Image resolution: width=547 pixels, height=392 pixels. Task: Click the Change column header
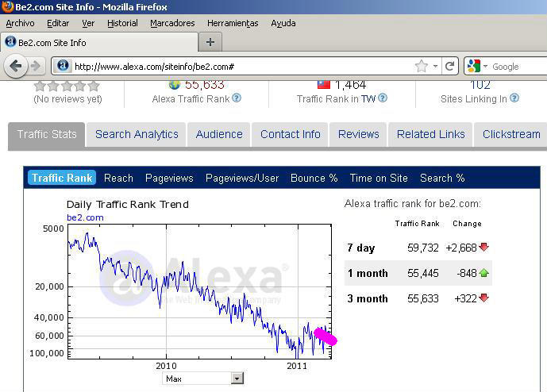pyautogui.click(x=467, y=224)
